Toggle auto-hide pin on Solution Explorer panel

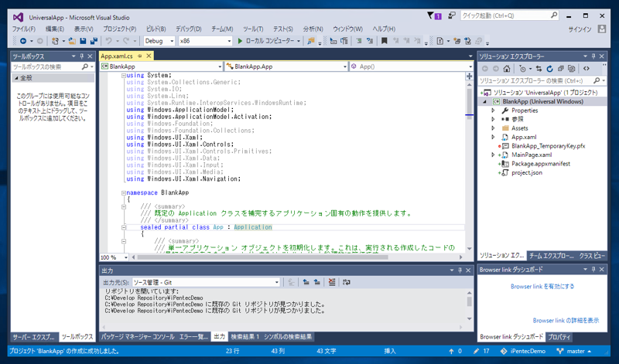(x=593, y=56)
